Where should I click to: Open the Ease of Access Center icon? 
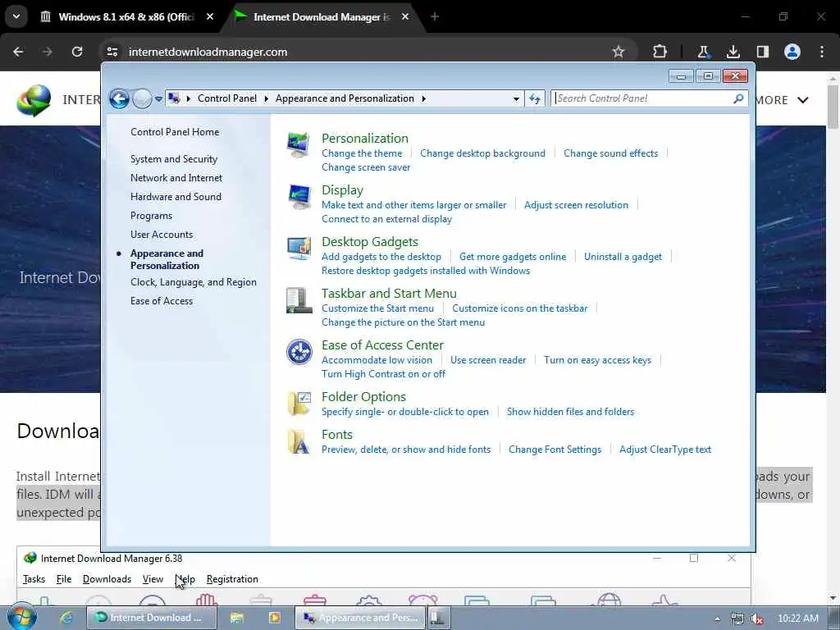(299, 352)
